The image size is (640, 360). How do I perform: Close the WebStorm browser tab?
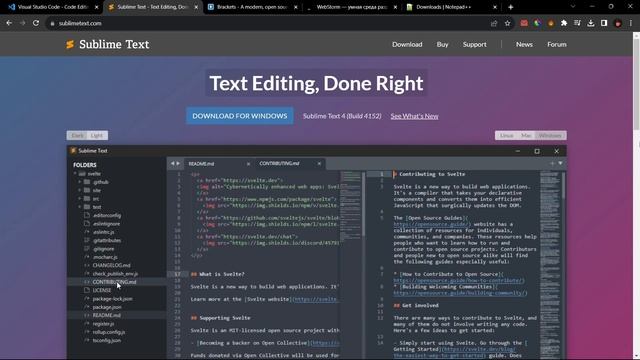coord(395,7)
